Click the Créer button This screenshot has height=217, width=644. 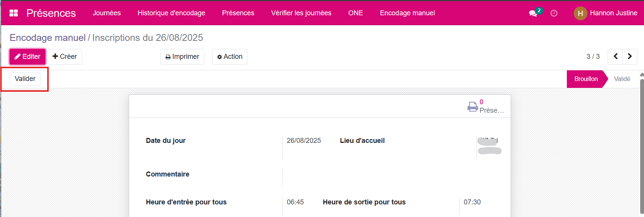tap(65, 57)
